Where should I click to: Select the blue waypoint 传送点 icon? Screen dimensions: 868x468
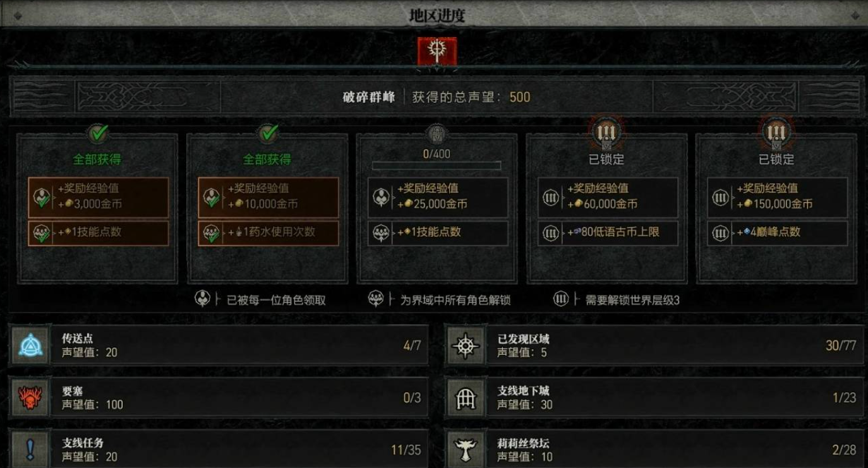30,345
